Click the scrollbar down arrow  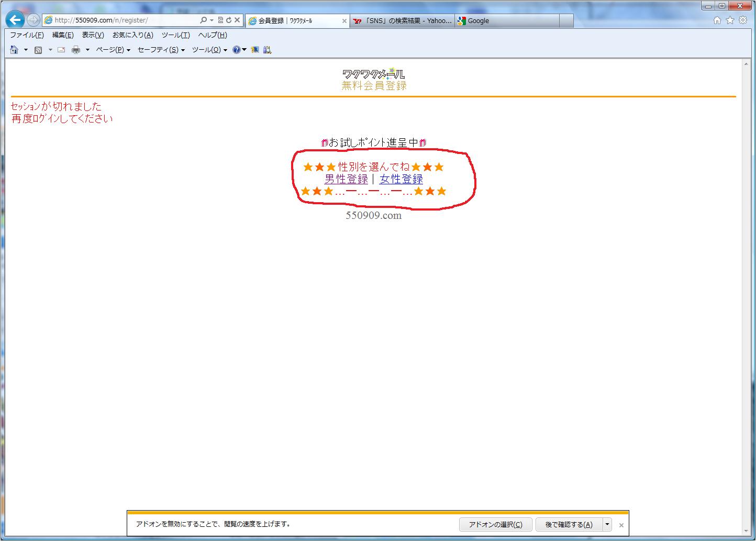click(746, 531)
